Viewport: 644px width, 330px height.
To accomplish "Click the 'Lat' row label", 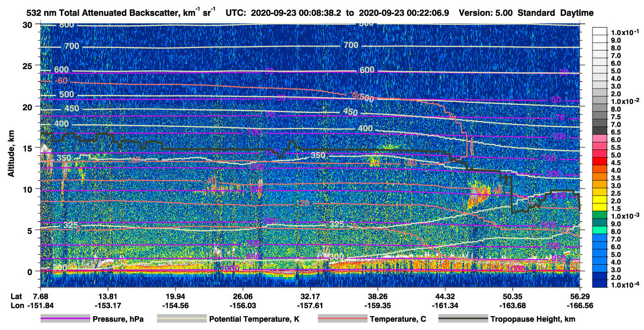I will coord(16,296).
